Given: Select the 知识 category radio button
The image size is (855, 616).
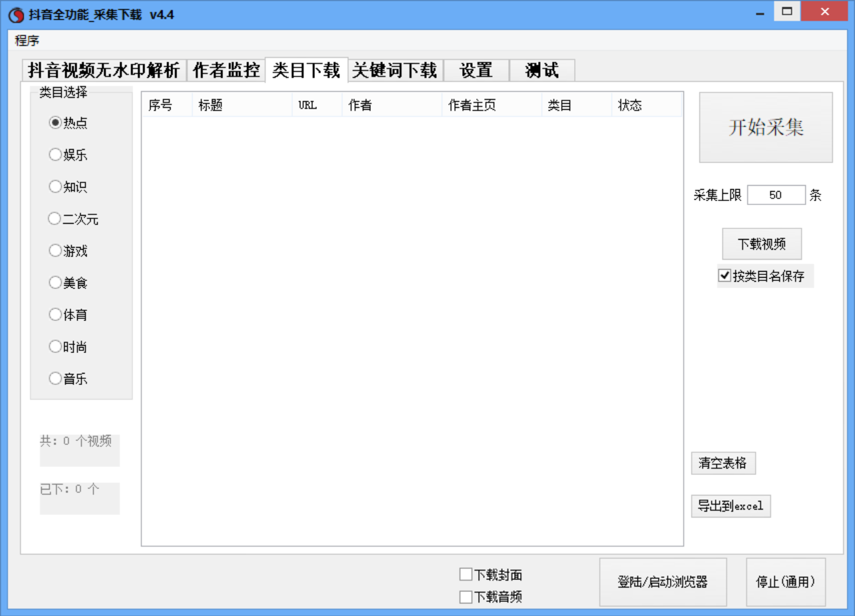Looking at the screenshot, I should tap(69, 186).
